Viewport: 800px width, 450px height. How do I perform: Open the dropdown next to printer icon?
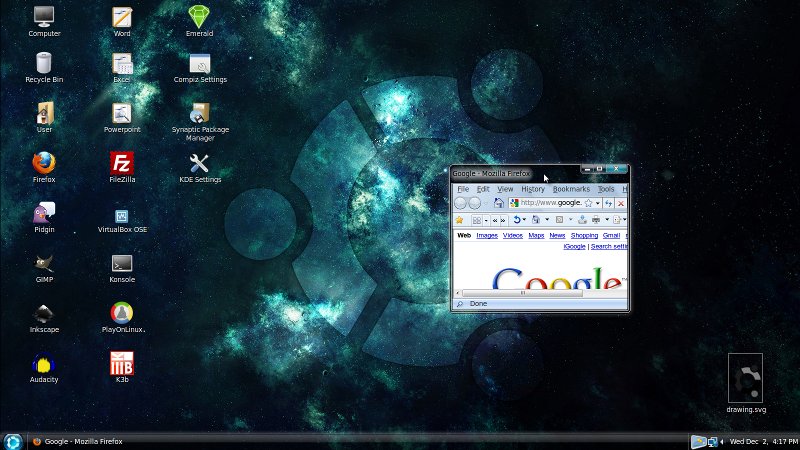(x=607, y=219)
